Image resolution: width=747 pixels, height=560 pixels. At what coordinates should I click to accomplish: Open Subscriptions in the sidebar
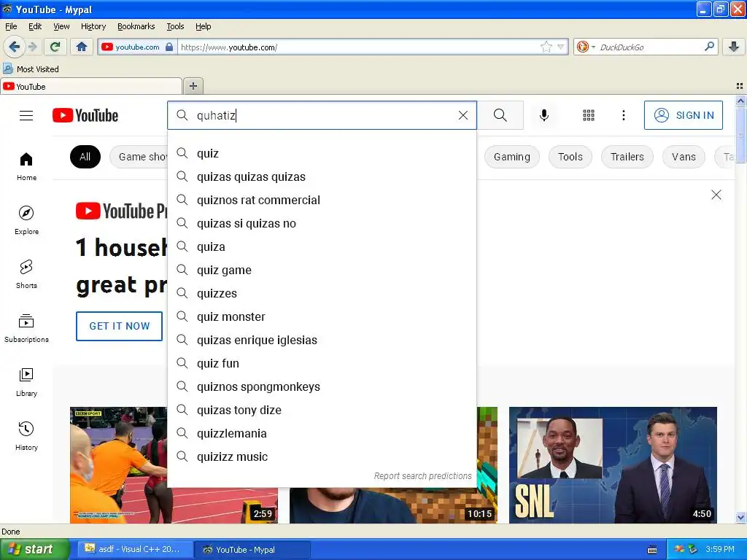tap(26, 328)
